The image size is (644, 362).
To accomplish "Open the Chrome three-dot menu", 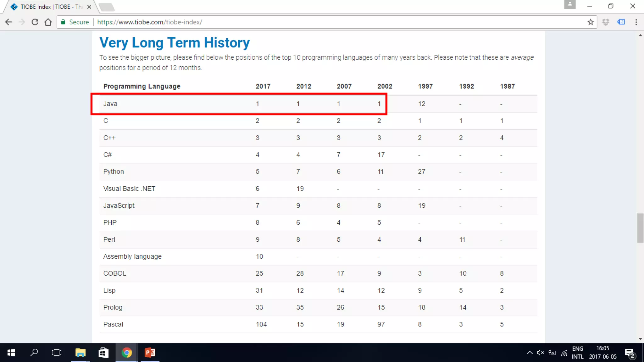I will pyautogui.click(x=636, y=22).
